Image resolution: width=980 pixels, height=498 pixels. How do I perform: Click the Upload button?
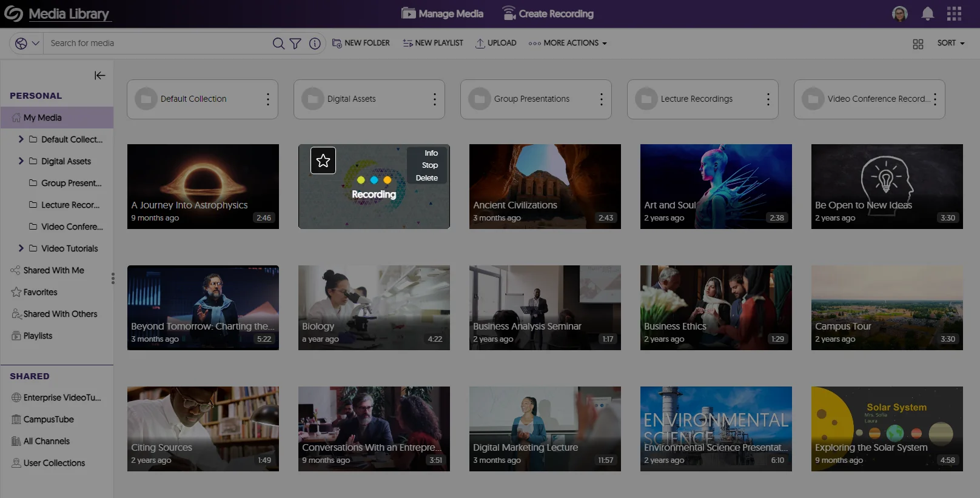(x=495, y=43)
